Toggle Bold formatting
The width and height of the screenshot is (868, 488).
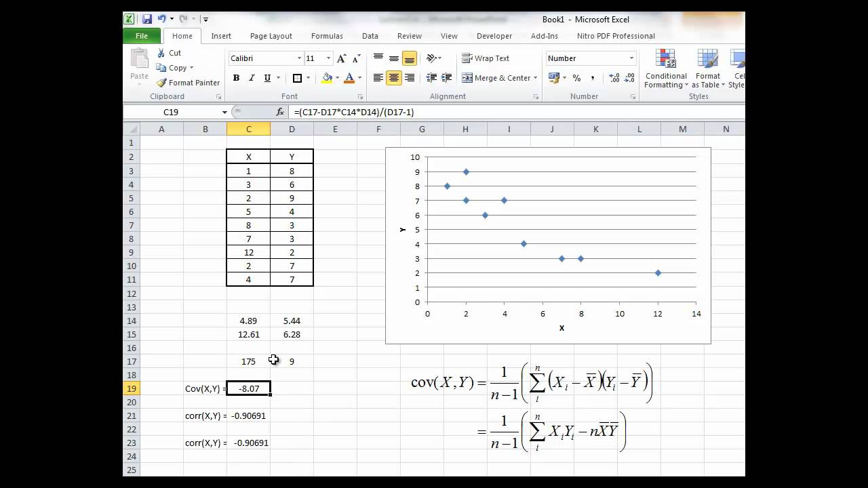[236, 78]
